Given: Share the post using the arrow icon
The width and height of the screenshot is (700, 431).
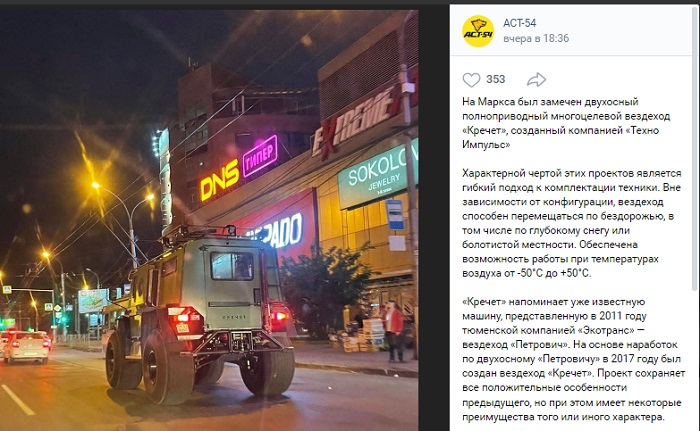Looking at the screenshot, I should 536,80.
